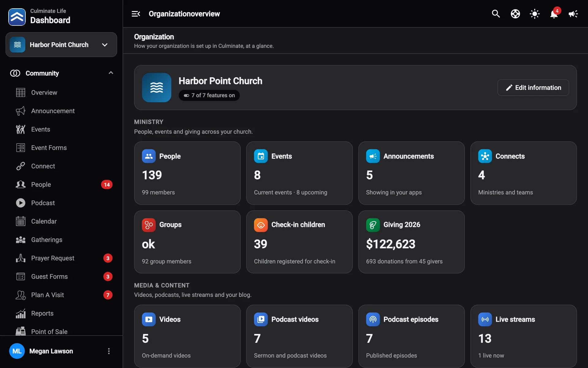Image resolution: width=588 pixels, height=368 pixels.
Task: Open the Giving 2026 card
Action: [412, 242]
